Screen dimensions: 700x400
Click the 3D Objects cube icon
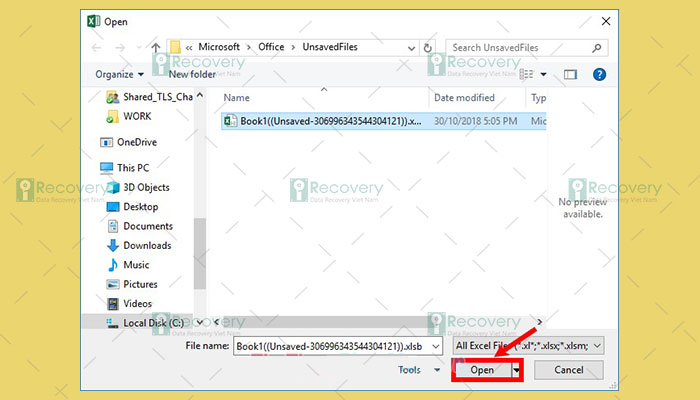click(x=113, y=188)
